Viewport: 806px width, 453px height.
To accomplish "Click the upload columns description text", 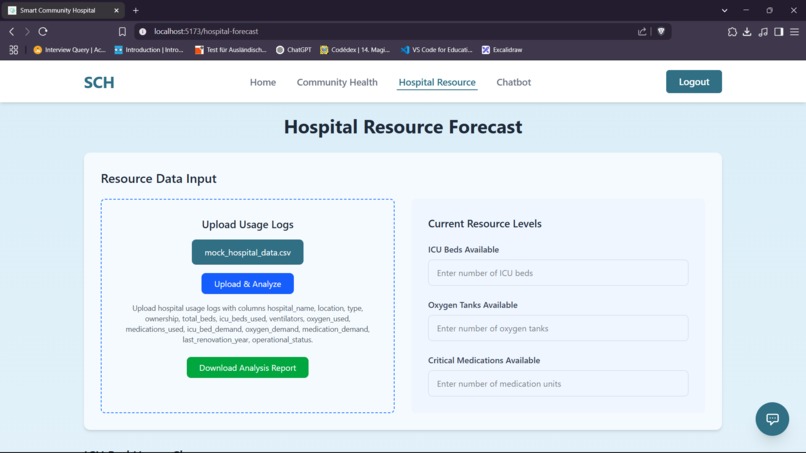I will coord(247,324).
